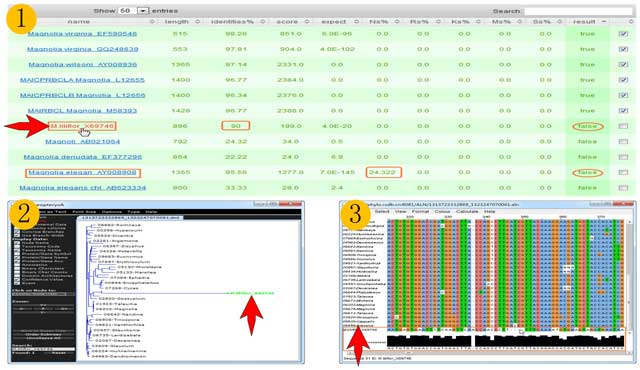Check the M.liliiflor X69746 row checkbox
Image resolution: width=640 pixels, height=370 pixels.
(623, 126)
